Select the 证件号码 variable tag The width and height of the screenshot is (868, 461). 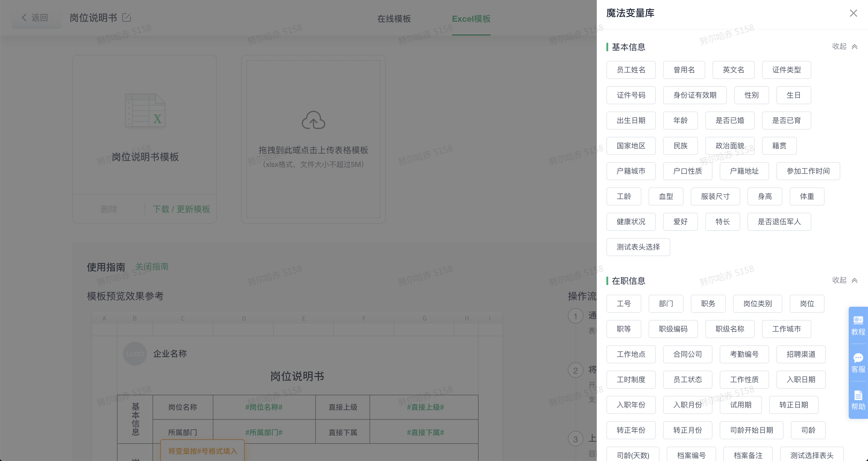point(631,95)
